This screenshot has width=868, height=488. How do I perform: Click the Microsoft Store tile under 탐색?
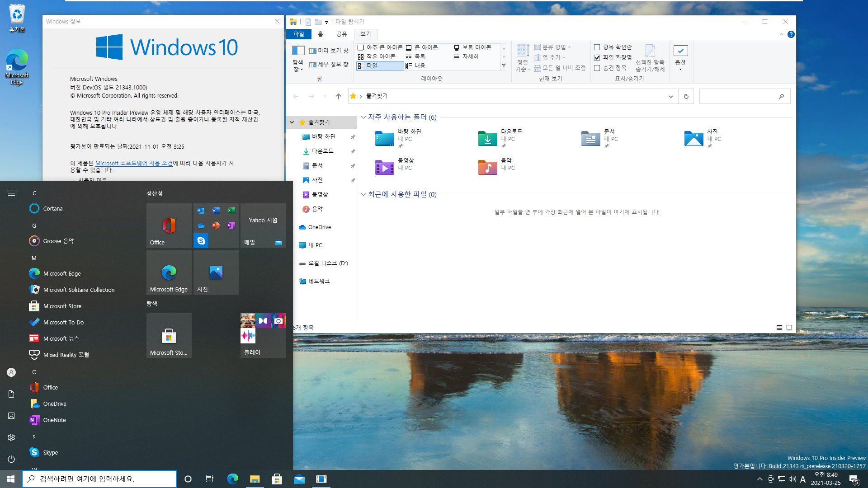(169, 336)
